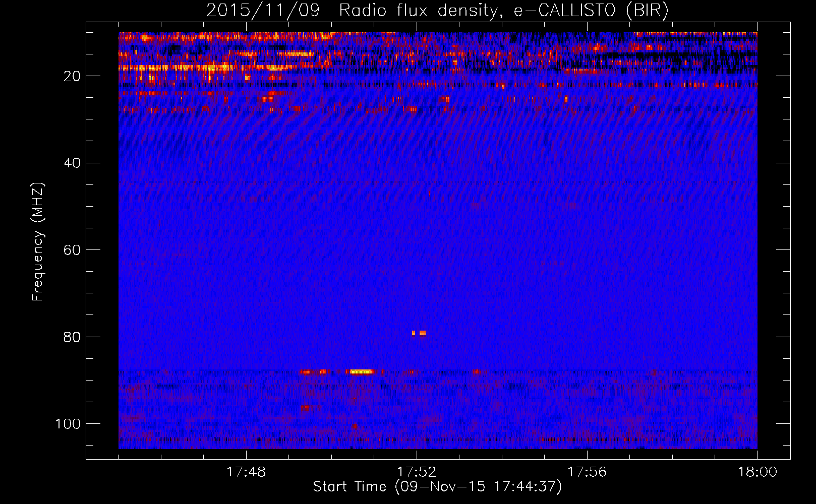This screenshot has width=816, height=504.
Task: Click the "Start Time (09-Nov-15 17:44:37)" axis label
Action: [437, 487]
